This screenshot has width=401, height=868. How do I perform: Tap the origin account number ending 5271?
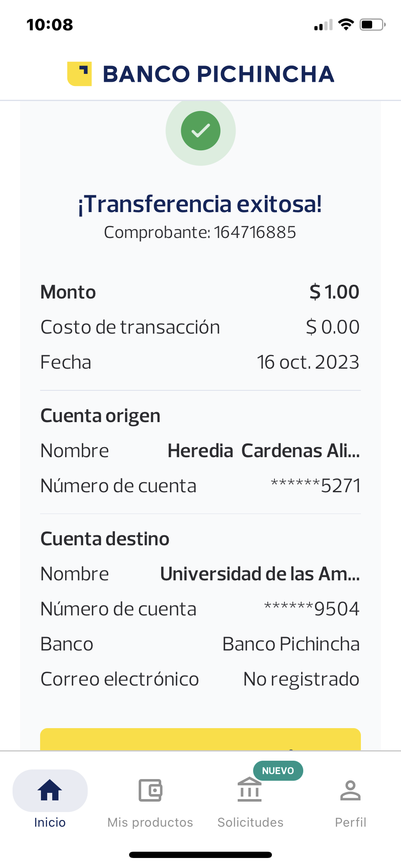coord(315,486)
